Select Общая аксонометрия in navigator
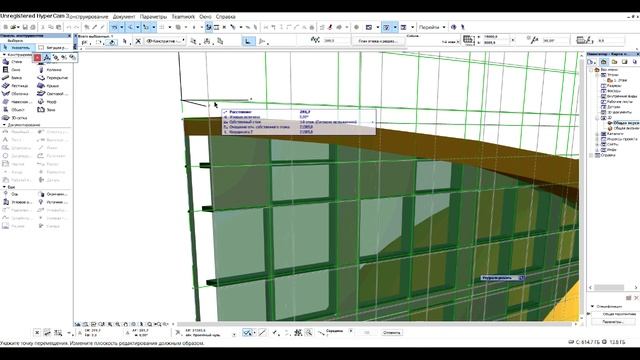 pyautogui.click(x=623, y=128)
